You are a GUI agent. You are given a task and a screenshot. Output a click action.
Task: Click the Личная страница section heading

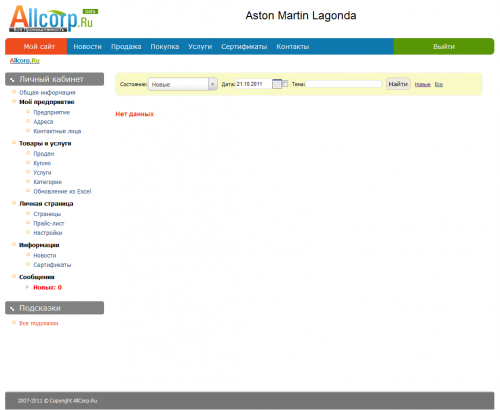(x=46, y=203)
